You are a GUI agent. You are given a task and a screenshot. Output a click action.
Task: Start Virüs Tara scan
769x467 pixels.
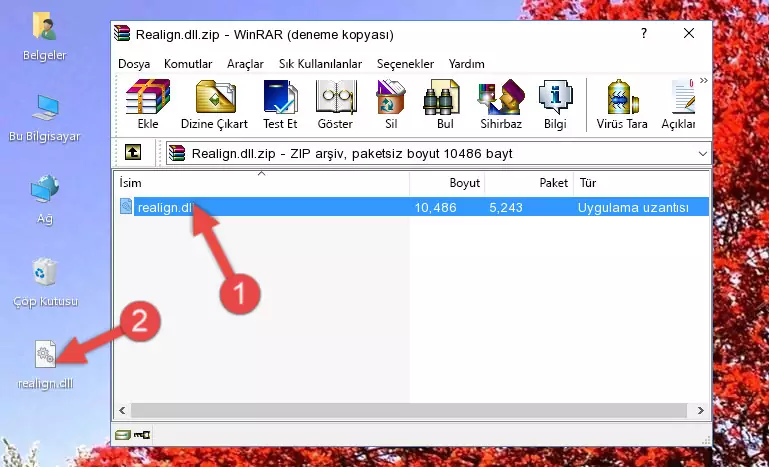[622, 104]
